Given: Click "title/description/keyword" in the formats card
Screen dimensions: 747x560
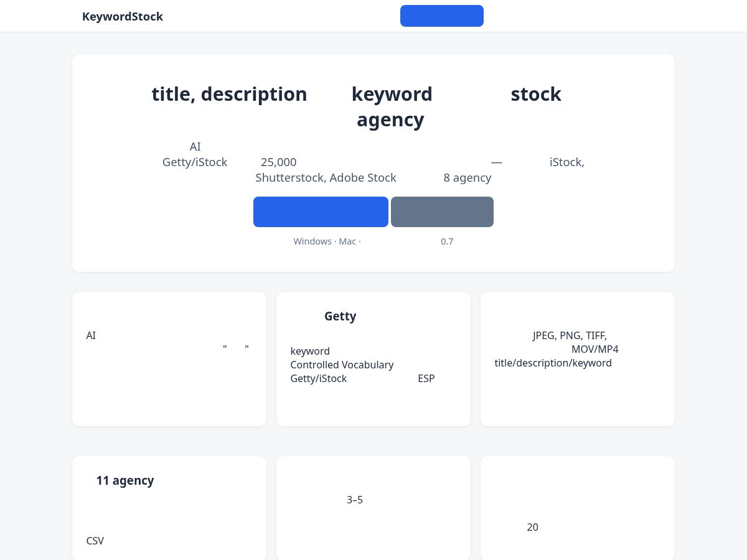Looking at the screenshot, I should [x=553, y=363].
